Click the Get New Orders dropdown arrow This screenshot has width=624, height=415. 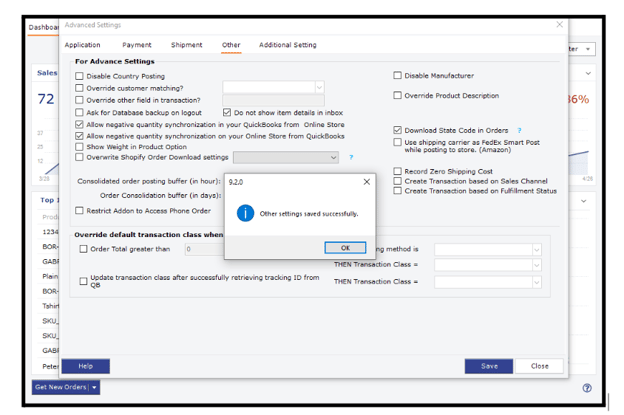(95, 387)
